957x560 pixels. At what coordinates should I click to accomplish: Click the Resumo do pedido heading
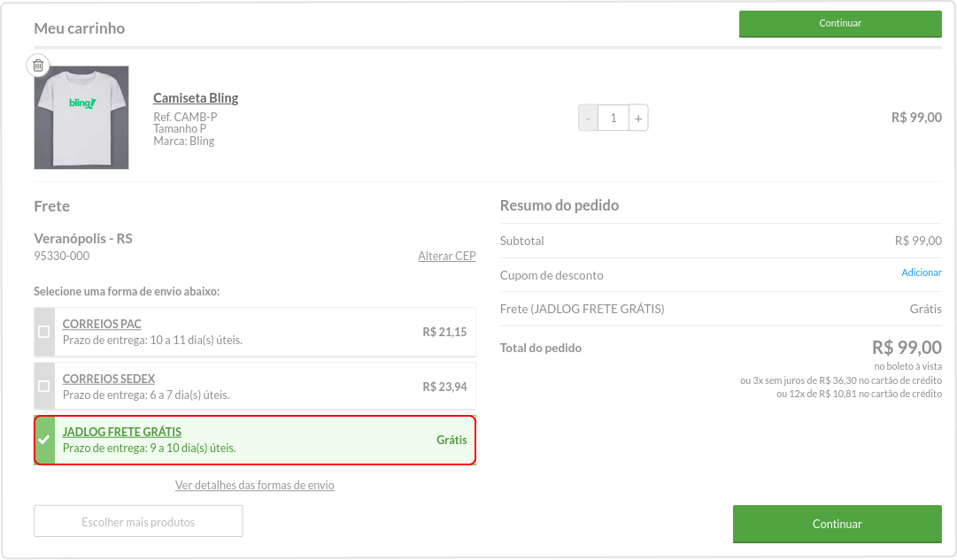(560, 205)
